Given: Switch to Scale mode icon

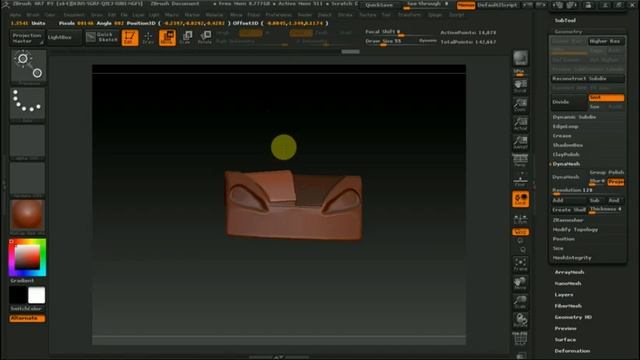Looking at the screenshot, I should click(186, 38).
